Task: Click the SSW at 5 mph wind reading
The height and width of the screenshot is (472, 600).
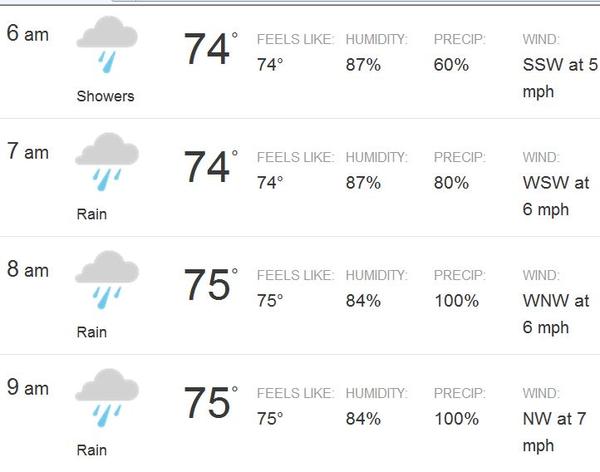Action: coord(560,78)
